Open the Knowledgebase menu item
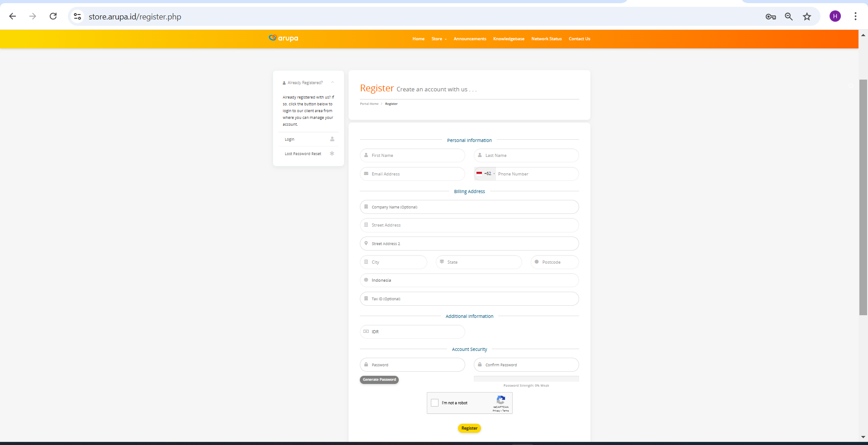 click(x=508, y=39)
